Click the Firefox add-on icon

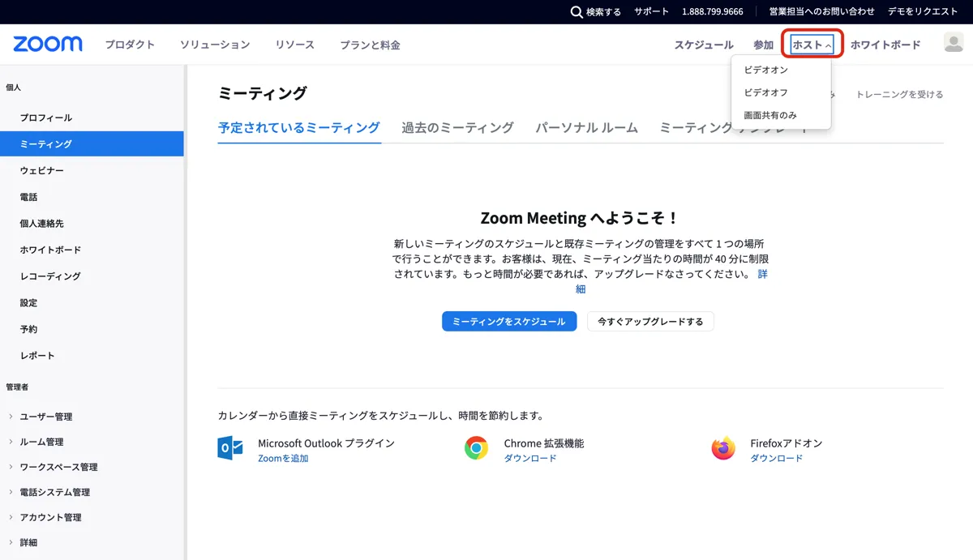click(x=723, y=448)
